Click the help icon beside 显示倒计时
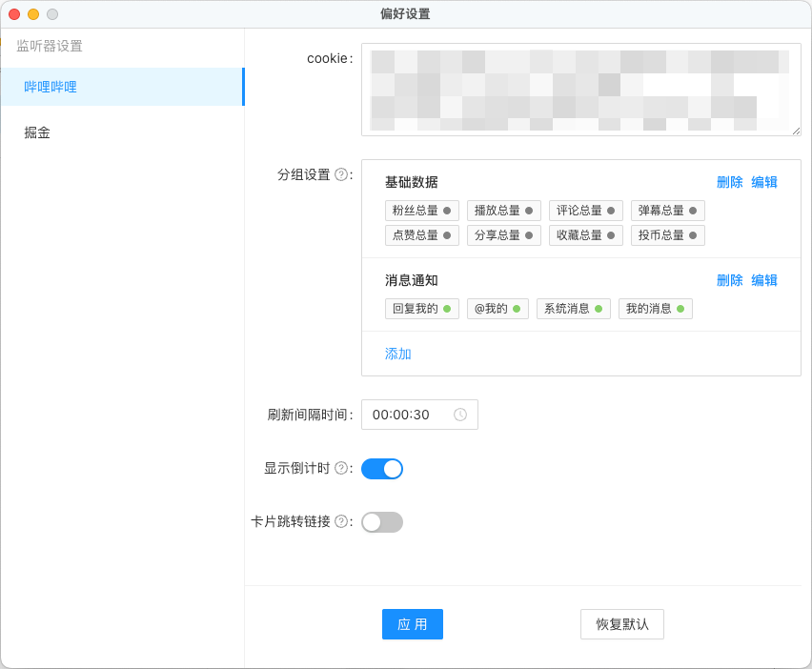 (x=341, y=468)
